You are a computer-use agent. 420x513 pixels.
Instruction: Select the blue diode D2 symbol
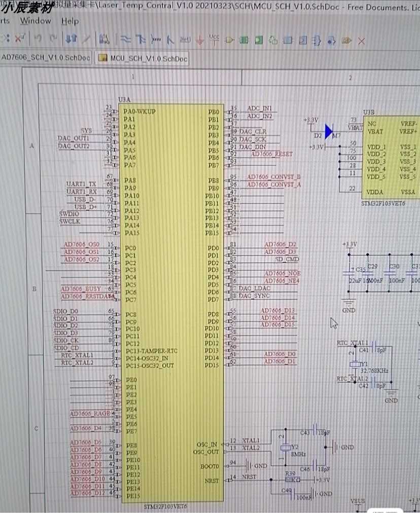329,131
